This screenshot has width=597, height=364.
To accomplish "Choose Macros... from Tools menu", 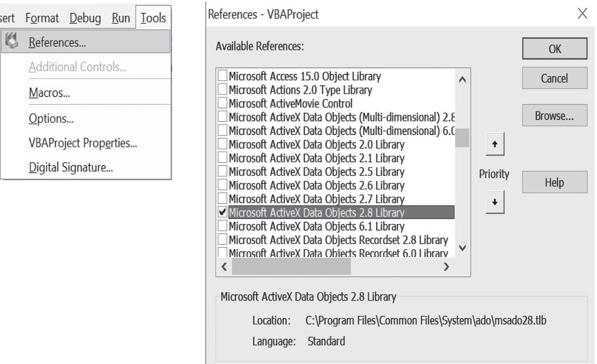I will pos(49,93).
